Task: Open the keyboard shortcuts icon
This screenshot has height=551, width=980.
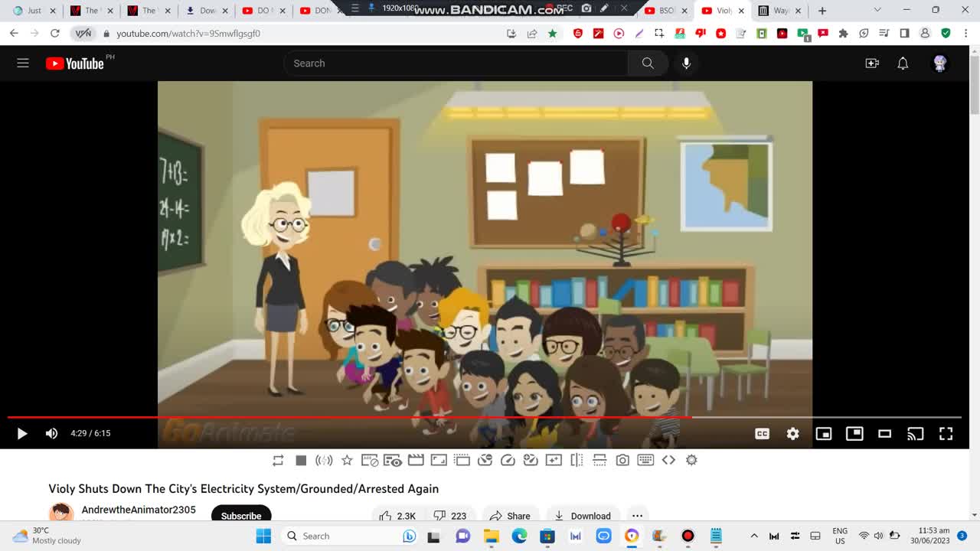Action: pyautogui.click(x=645, y=460)
